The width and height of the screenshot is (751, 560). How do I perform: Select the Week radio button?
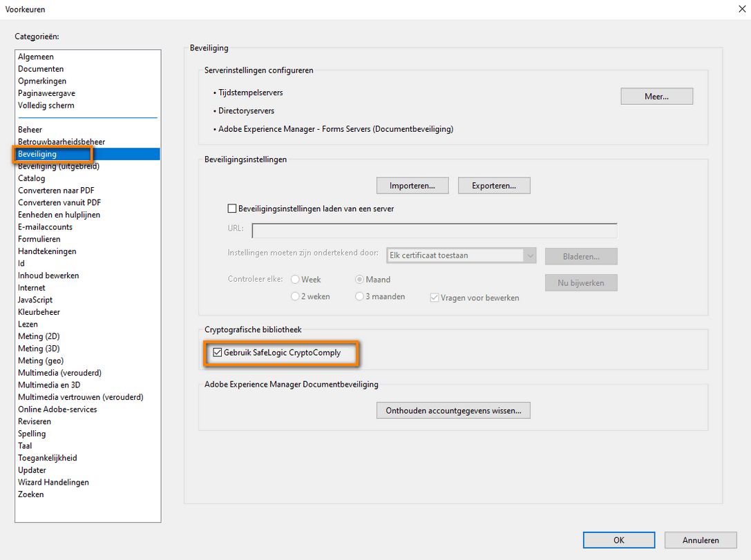[295, 279]
